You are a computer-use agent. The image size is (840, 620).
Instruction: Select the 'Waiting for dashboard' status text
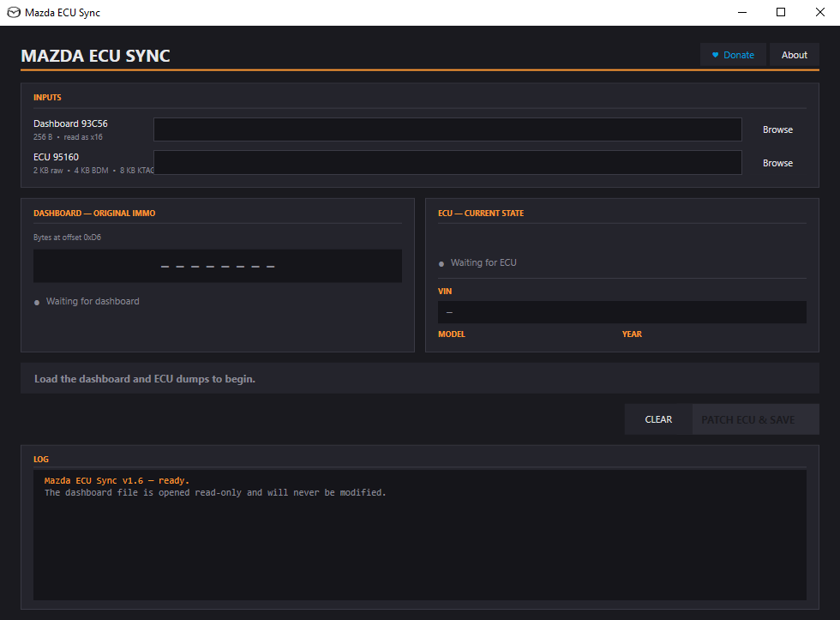93,301
